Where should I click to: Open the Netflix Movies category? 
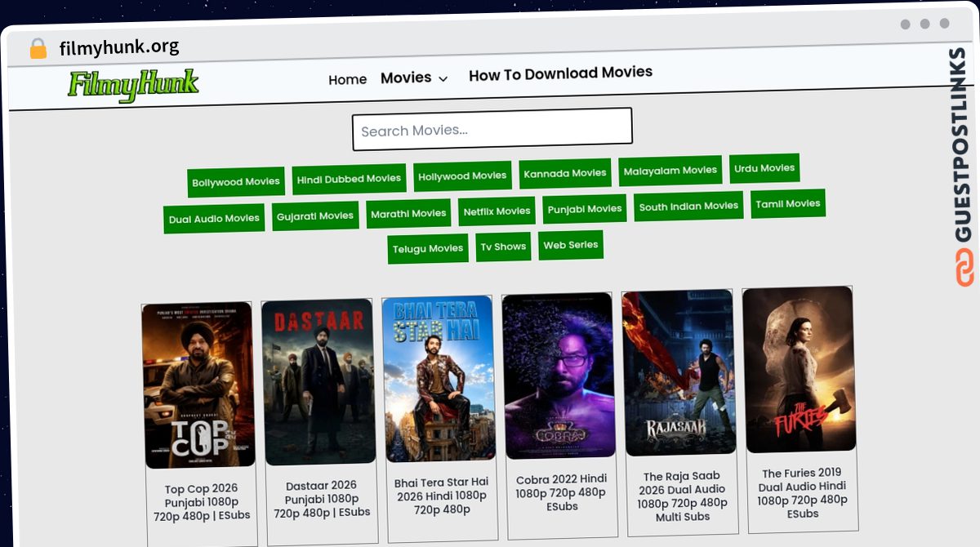497,211
